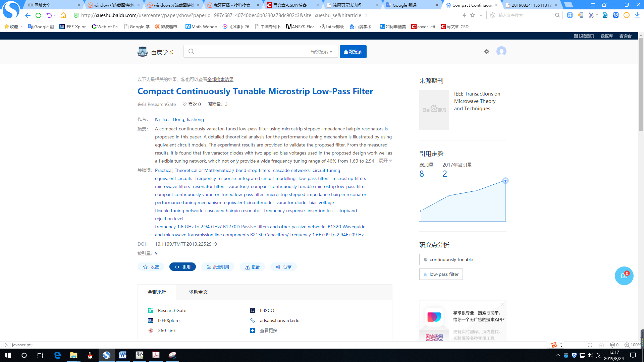Click the highlighted citation trend chart point

coord(505,181)
